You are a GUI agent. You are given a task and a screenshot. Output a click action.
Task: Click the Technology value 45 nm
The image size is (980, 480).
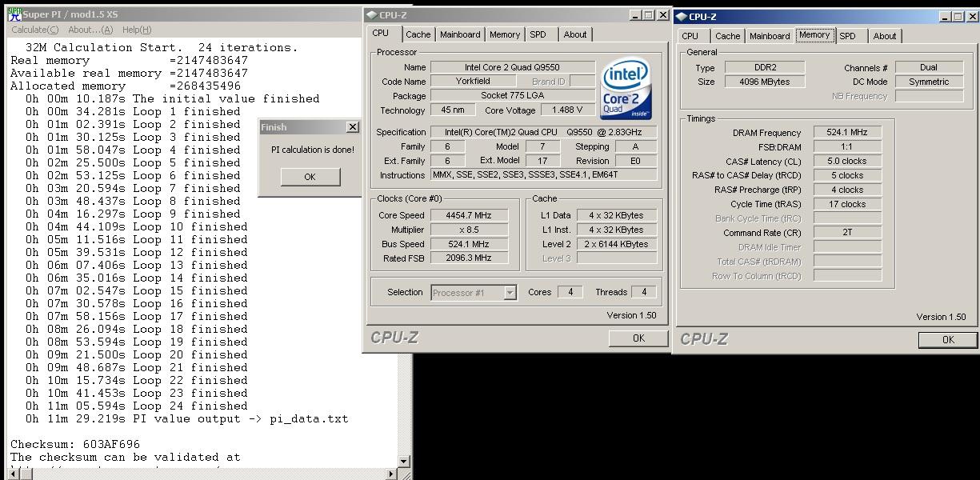(x=453, y=110)
